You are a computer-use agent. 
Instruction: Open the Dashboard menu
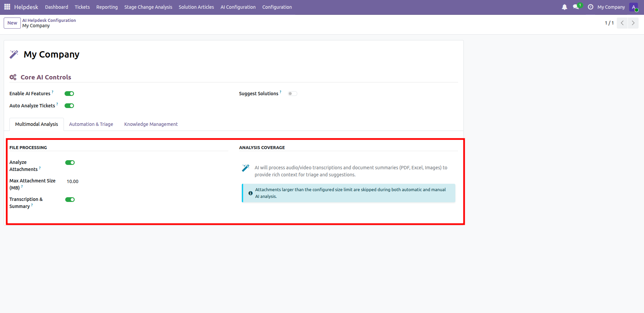(56, 7)
